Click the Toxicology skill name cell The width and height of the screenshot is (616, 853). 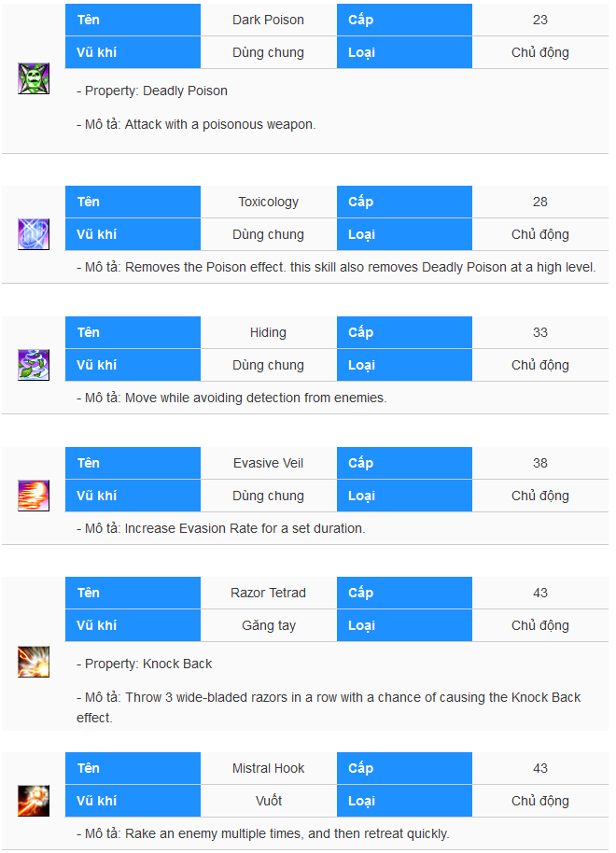click(268, 202)
